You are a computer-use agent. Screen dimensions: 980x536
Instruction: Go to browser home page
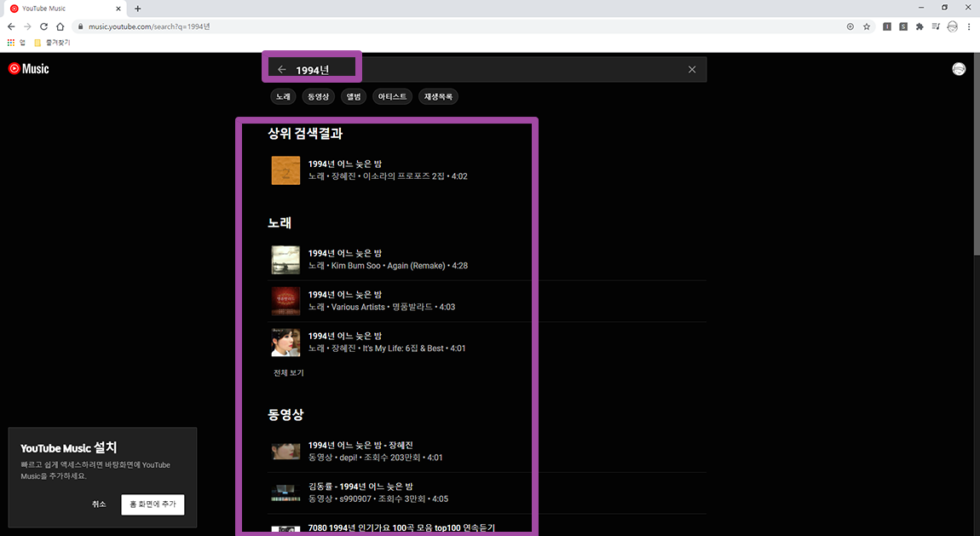click(x=60, y=27)
